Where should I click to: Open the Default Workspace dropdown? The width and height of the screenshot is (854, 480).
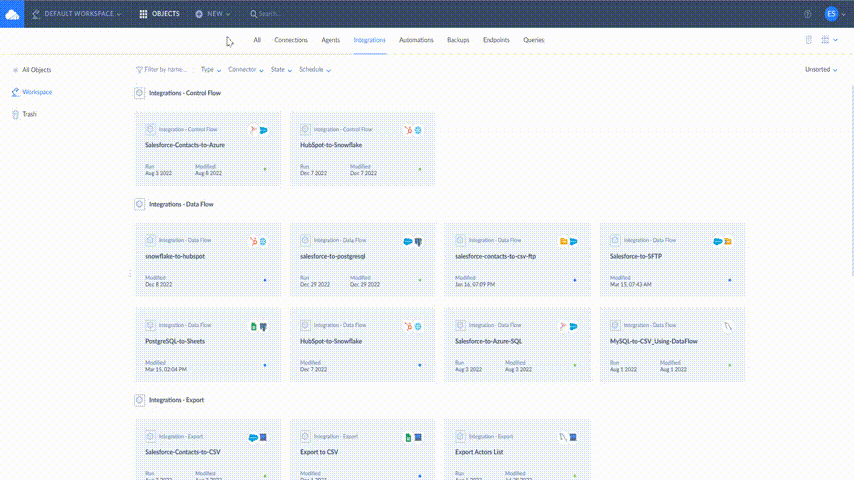coord(76,14)
